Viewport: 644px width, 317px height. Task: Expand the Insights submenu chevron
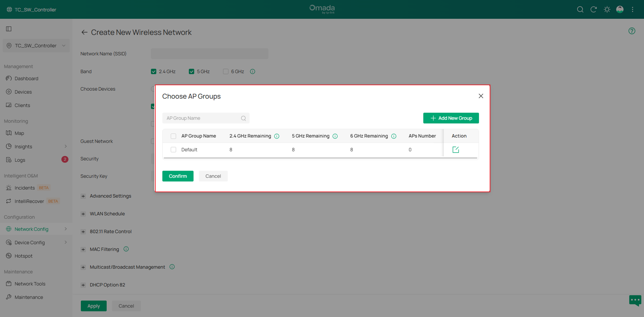pyautogui.click(x=66, y=146)
